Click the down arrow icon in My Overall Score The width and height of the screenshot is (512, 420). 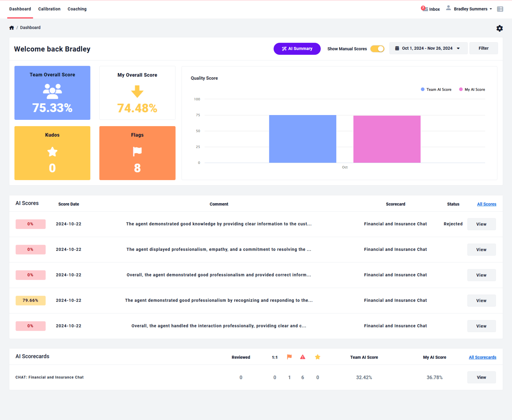tap(137, 91)
